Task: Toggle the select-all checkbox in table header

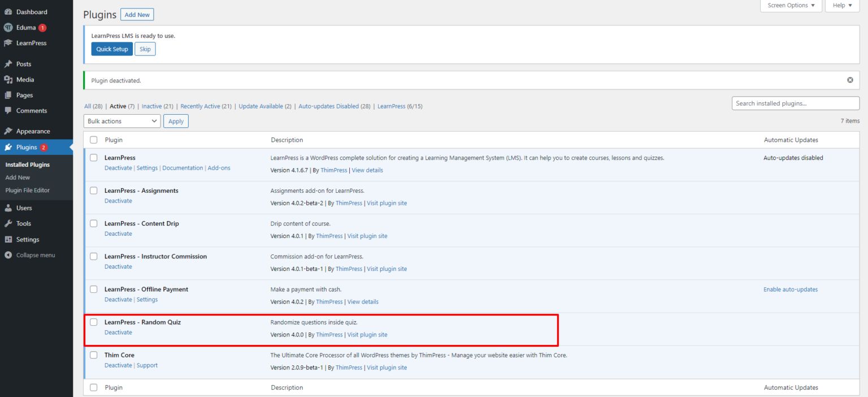Action: [x=94, y=140]
